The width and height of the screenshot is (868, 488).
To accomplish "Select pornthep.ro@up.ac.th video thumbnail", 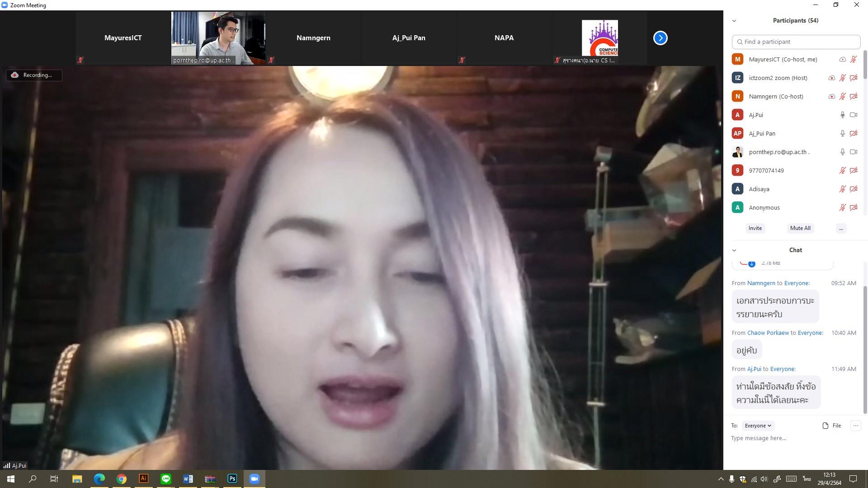I will pos(218,38).
